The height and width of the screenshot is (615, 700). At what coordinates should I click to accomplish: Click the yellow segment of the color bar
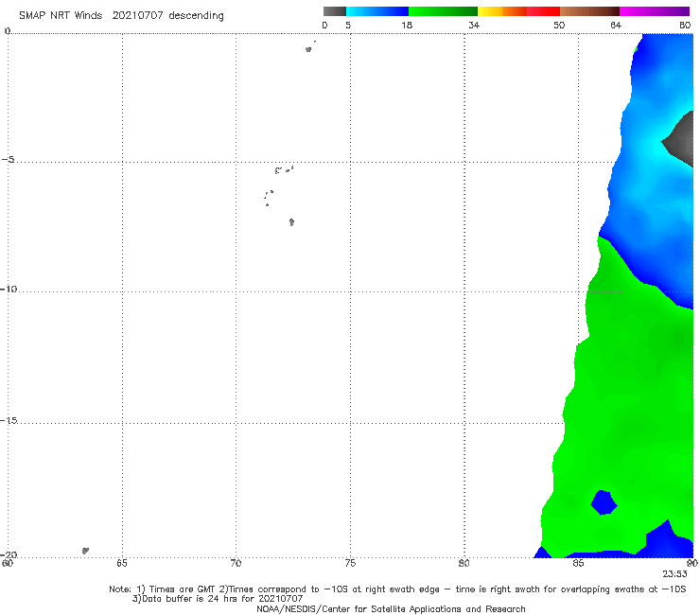[490, 11]
